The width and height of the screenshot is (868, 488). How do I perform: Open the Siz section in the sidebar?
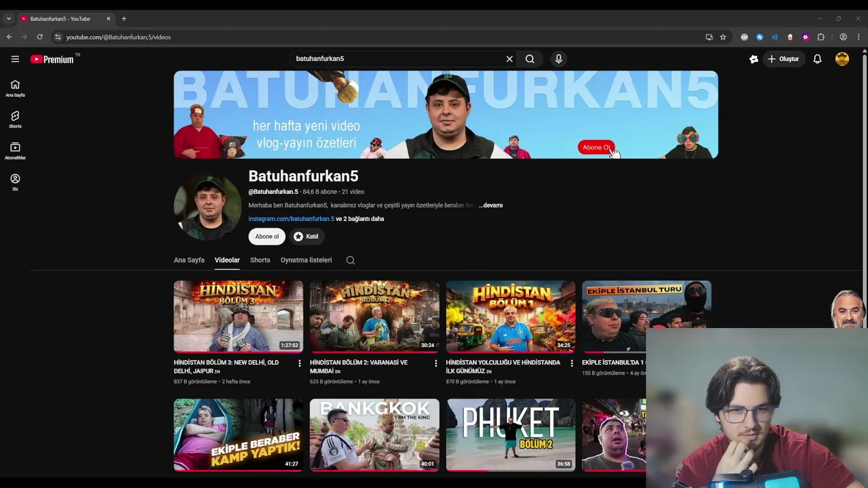tap(15, 182)
